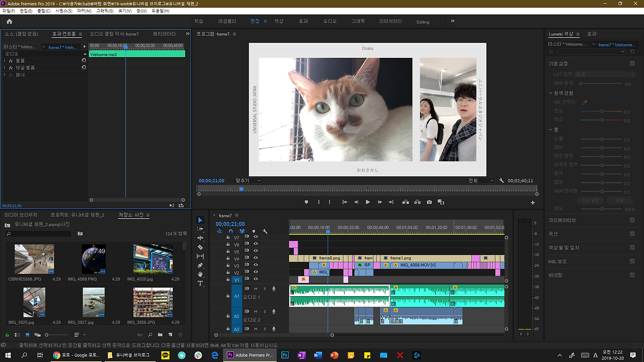644x362 pixels.
Task: Uncheck the 기본 교정 checkbox in Lumetri
Action: click(632, 64)
